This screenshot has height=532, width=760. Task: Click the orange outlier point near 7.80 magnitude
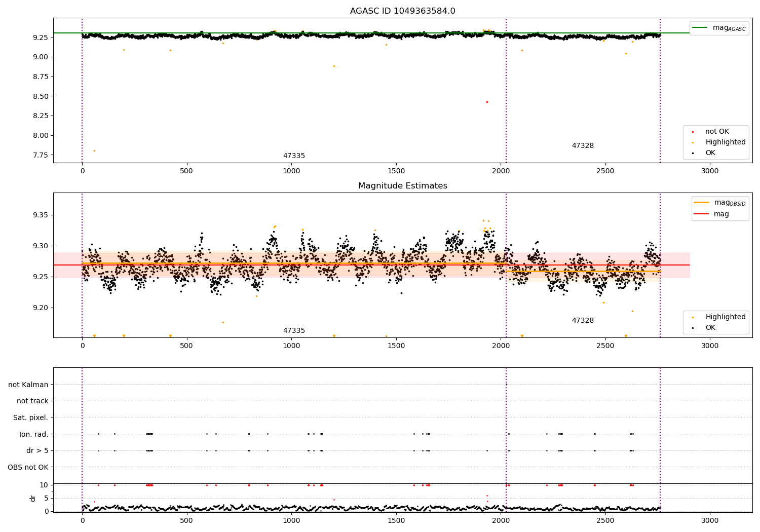point(94,150)
